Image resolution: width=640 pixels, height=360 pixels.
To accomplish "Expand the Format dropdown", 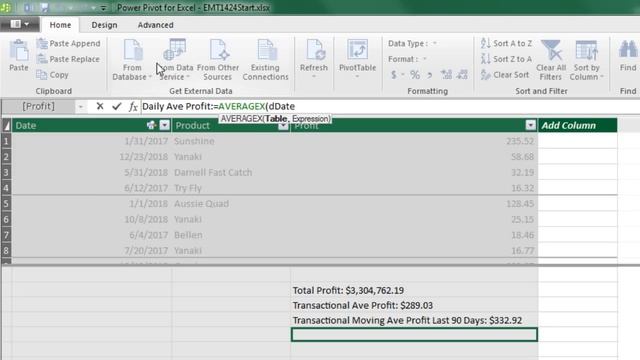I will 424,59.
